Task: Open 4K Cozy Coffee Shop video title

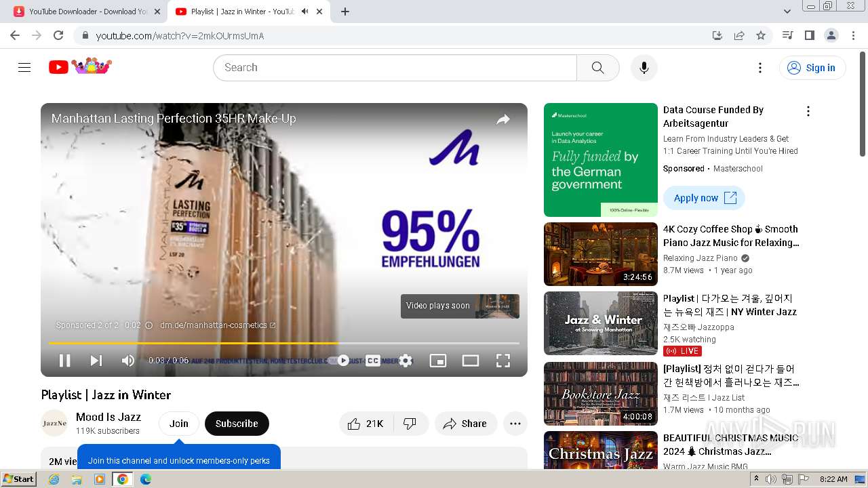Action: 731,236
